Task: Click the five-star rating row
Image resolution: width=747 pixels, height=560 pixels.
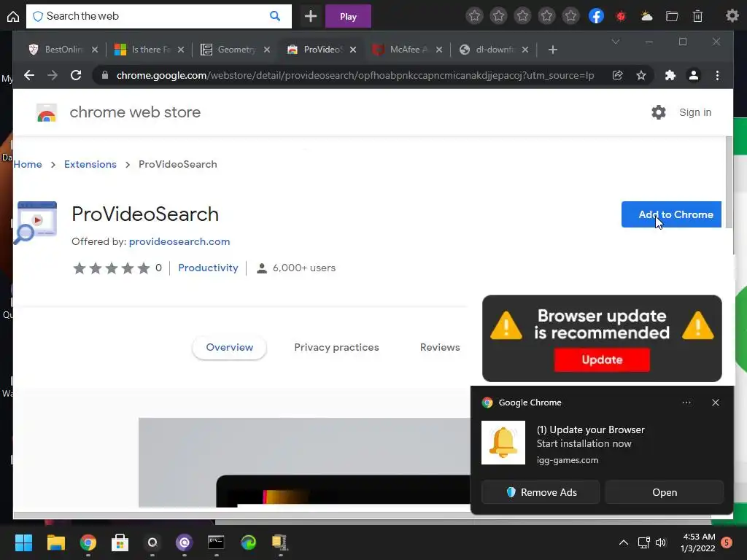Action: (x=112, y=268)
